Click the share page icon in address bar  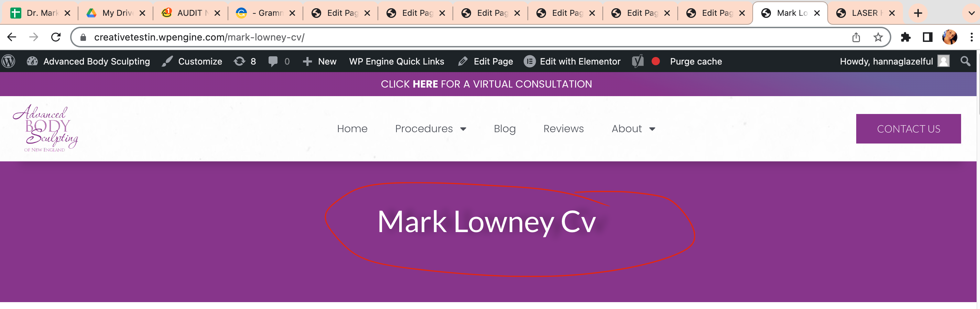tap(856, 37)
